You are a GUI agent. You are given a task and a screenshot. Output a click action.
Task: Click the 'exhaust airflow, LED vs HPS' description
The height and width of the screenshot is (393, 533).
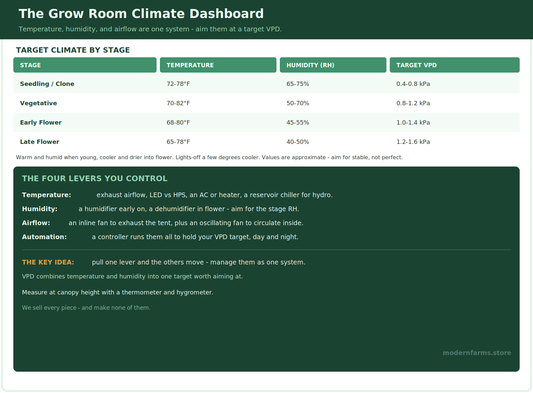click(x=214, y=195)
